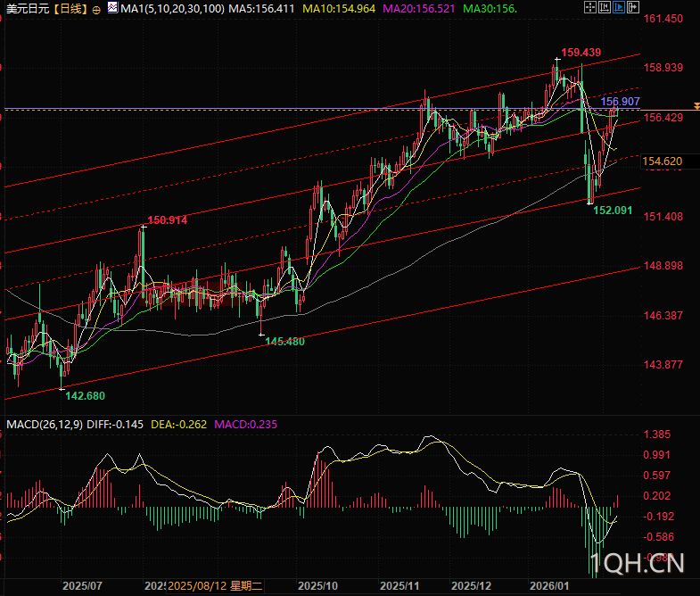
Task: Open MACD(26,12,9) parameter settings
Action: tap(45, 424)
